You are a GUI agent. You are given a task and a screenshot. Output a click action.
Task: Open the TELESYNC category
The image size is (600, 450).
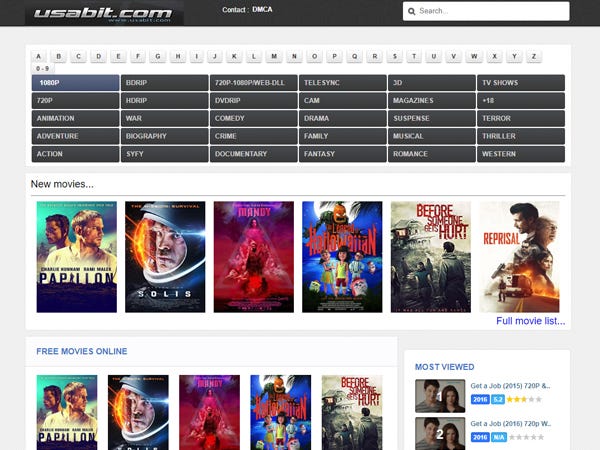coord(343,83)
